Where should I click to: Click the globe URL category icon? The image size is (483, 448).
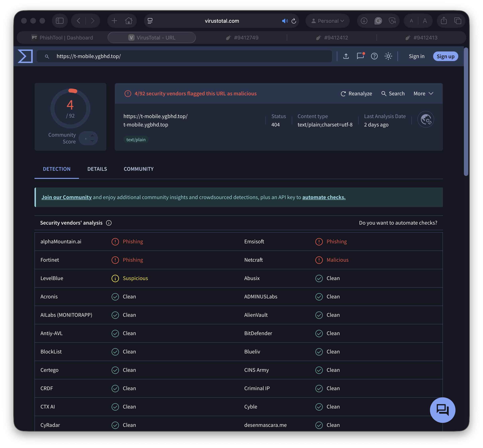pyautogui.click(x=426, y=119)
